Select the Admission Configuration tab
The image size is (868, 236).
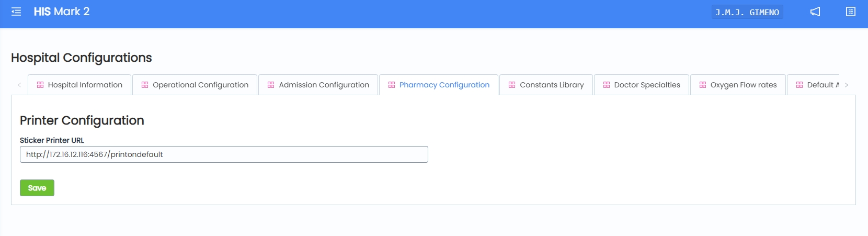(x=324, y=85)
